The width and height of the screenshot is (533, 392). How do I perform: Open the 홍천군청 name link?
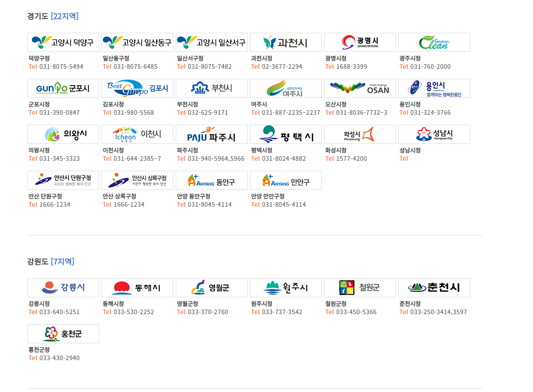tap(39, 350)
